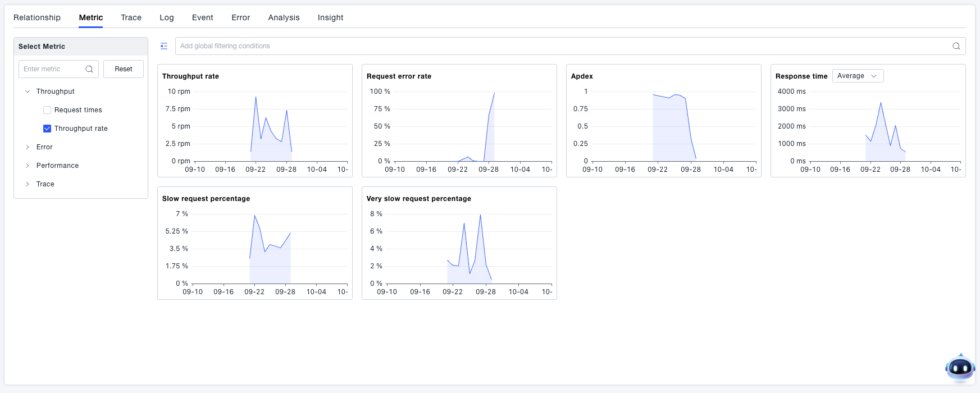Open the AI assistant robot icon

click(x=960, y=368)
